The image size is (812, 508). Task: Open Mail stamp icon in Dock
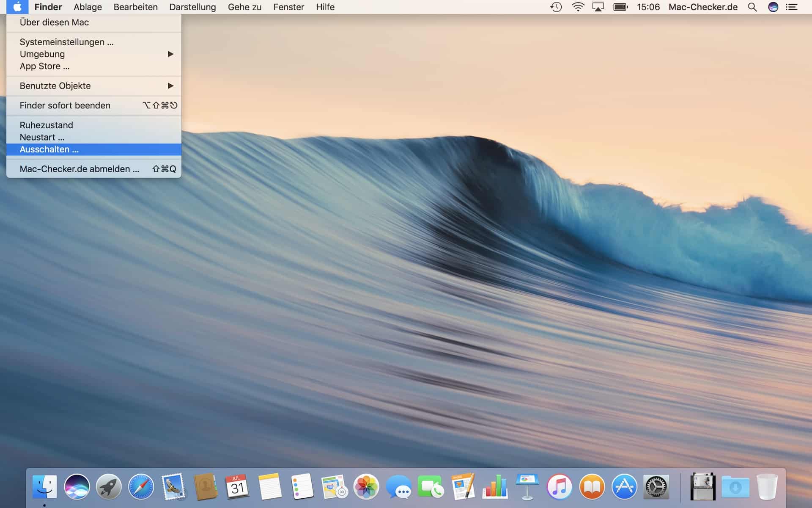click(173, 487)
